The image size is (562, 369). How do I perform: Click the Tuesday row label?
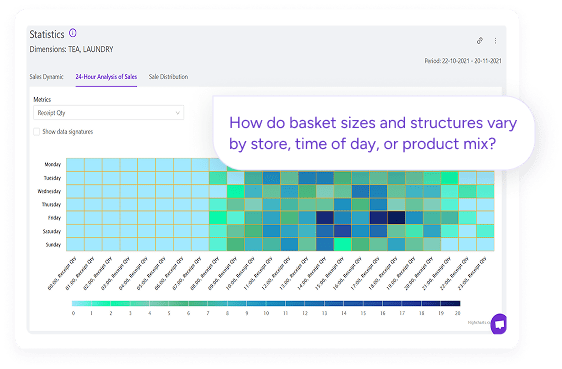(52, 178)
